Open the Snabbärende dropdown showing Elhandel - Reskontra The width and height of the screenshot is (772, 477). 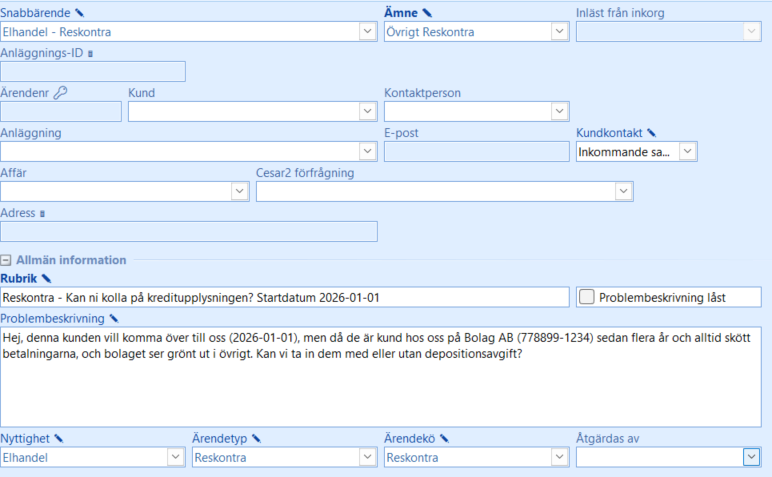[367, 32]
